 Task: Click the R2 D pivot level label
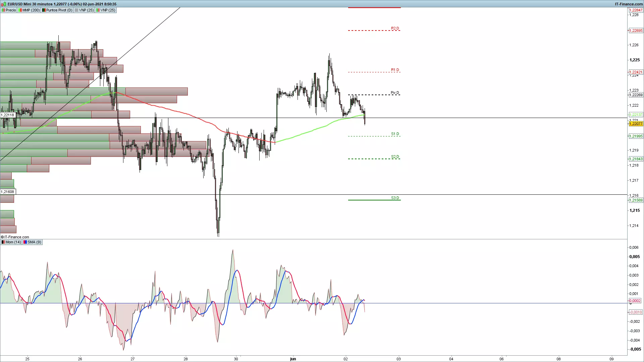tap(395, 28)
